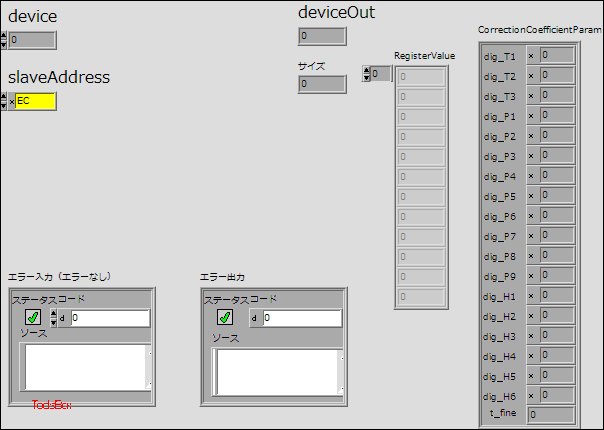Click the red text under エラー入力

pos(52,405)
